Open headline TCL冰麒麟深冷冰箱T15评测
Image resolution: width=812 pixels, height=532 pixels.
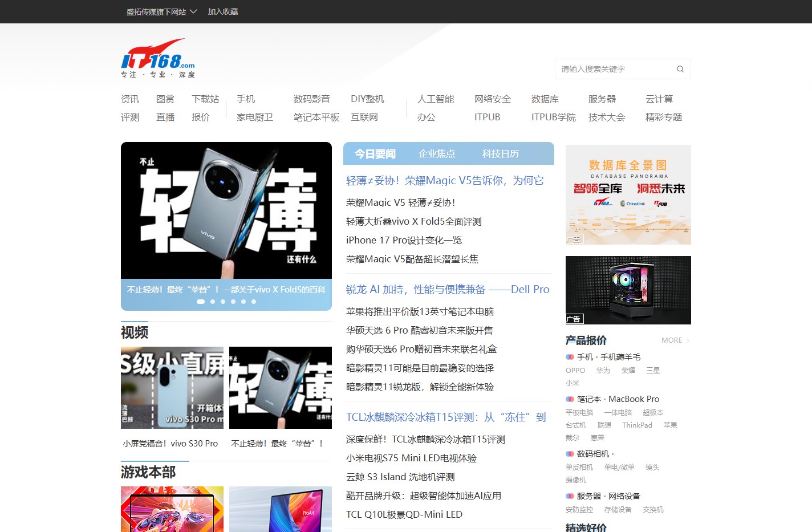click(x=446, y=417)
